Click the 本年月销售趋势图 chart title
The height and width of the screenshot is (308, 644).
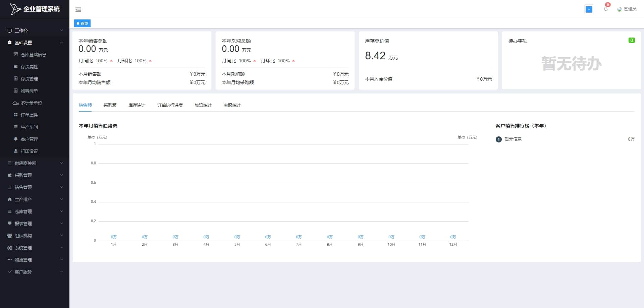pos(98,126)
